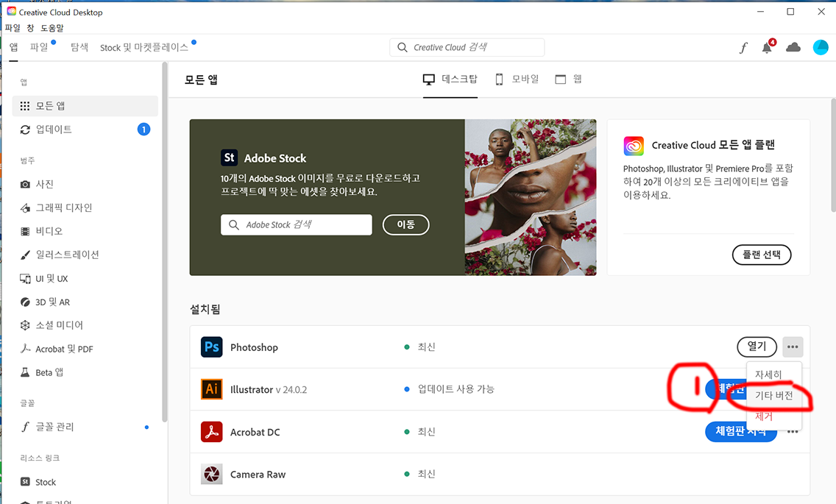836x504 pixels.
Task: Click the main content vertical scrollbar
Action: point(833,155)
